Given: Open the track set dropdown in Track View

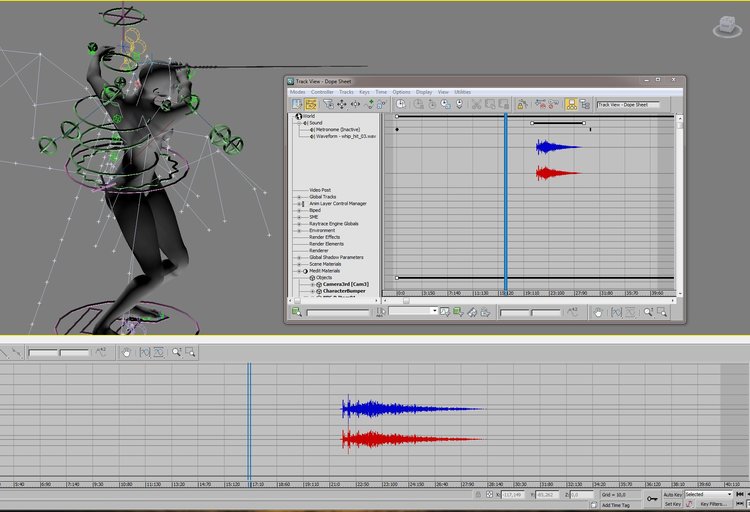Looking at the screenshot, I should point(434,311).
